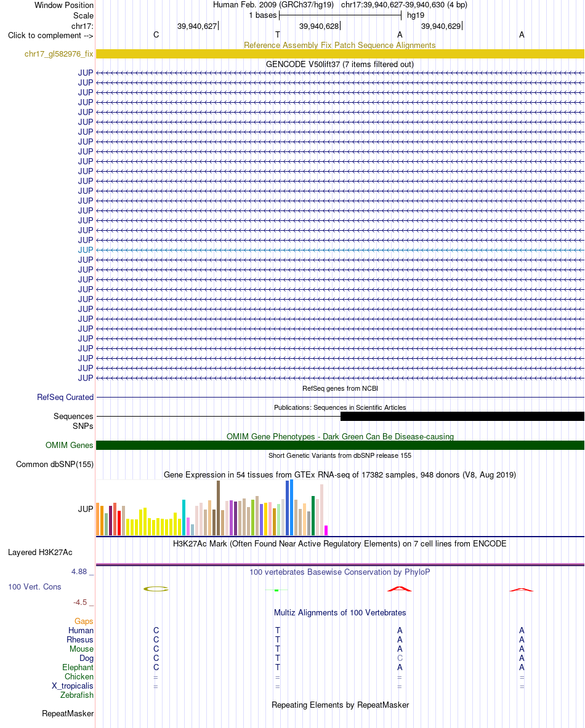Screen dimensions: 585x728
Task: Open Short Genetic Variants from dbSNP release 155 title
Action: pyautogui.click(x=340, y=455)
